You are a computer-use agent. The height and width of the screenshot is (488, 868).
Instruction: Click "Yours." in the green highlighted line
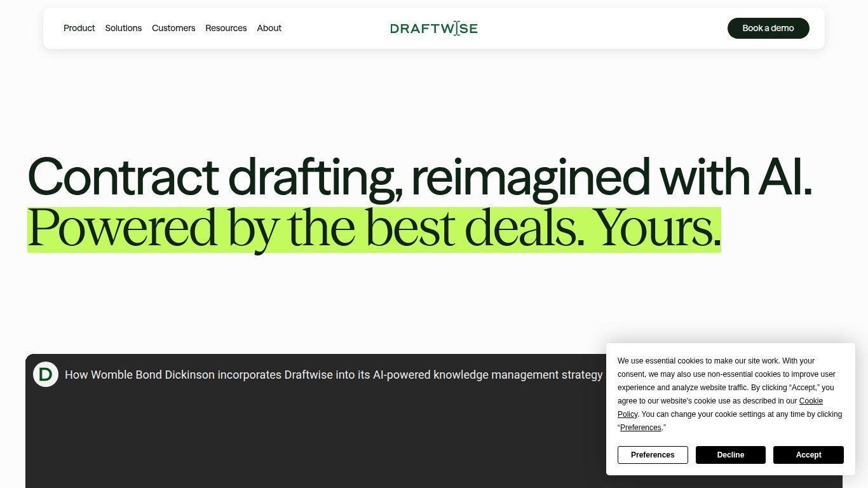point(658,228)
